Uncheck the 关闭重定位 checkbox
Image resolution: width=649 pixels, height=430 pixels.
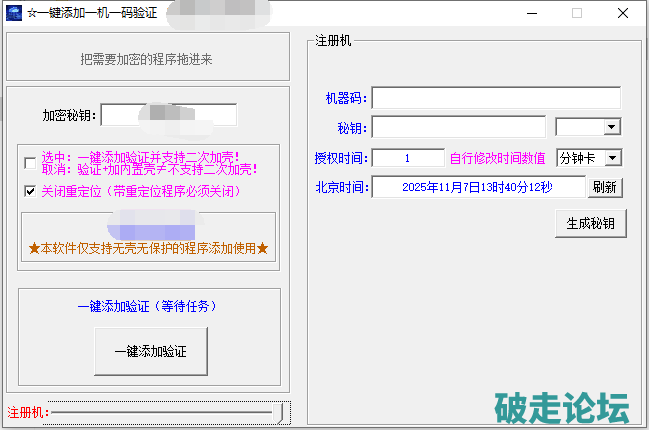[30, 191]
